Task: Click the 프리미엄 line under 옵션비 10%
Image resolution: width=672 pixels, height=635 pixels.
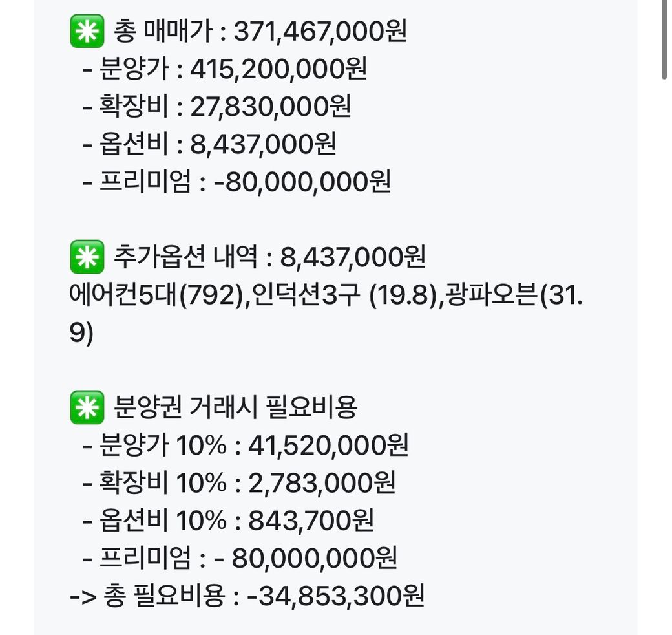Action: [x=240, y=558]
